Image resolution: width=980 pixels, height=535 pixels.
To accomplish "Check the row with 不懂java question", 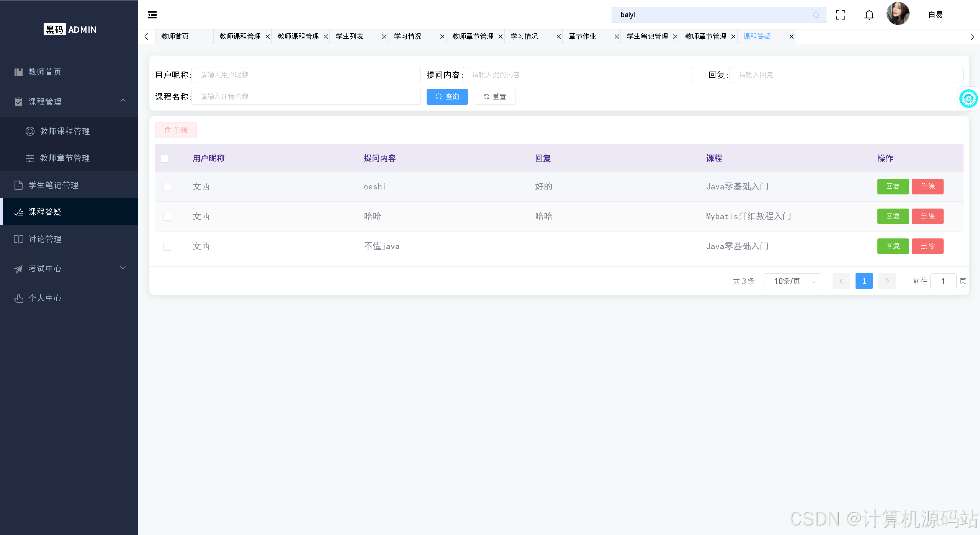I will (x=167, y=246).
